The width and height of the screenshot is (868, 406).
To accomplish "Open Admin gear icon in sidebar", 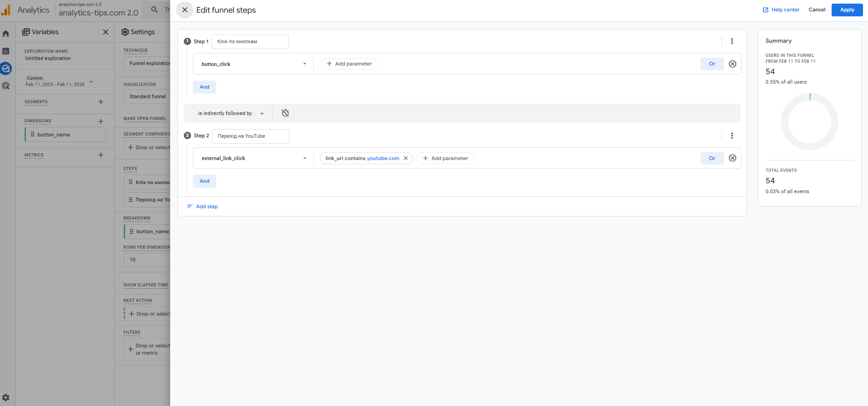I will (x=6, y=397).
